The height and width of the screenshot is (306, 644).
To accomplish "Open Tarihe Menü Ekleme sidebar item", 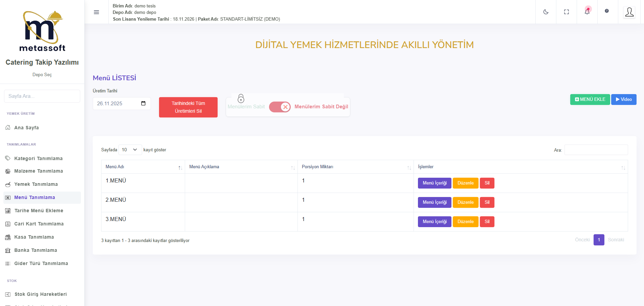I will [x=39, y=211].
